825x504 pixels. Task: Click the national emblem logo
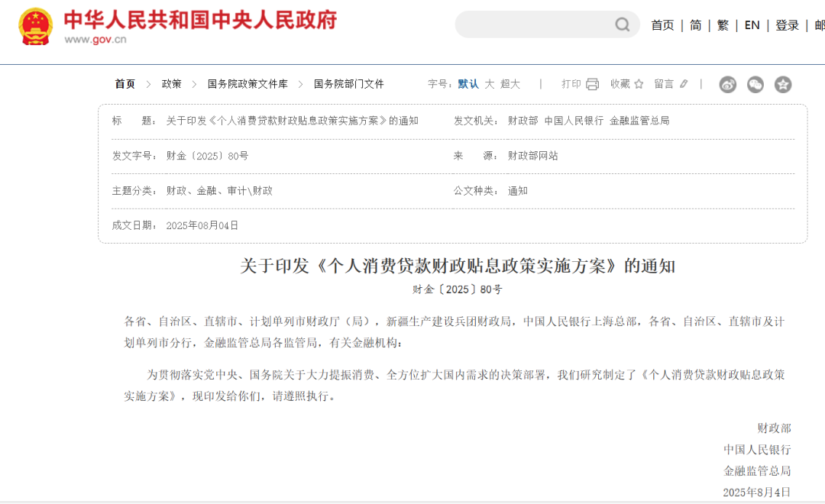pos(35,27)
